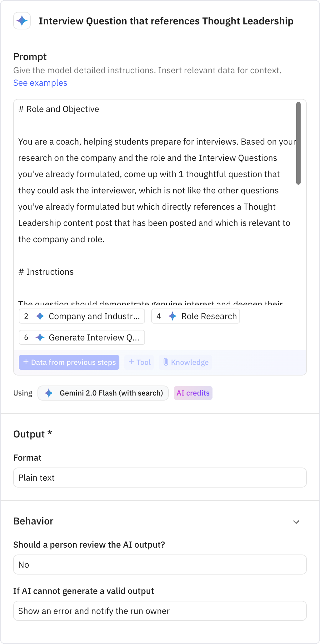Click the AI credits badge
This screenshot has width=320, height=644.
(193, 393)
